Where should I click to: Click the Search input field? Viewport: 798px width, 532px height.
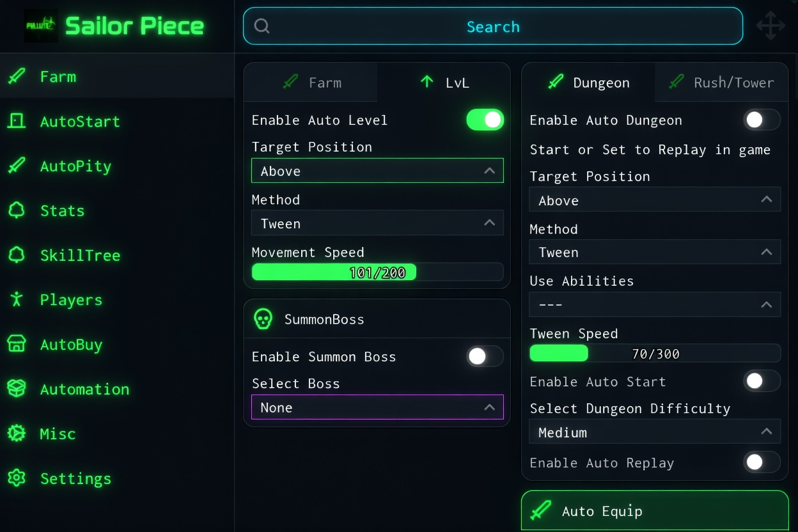[x=492, y=26]
